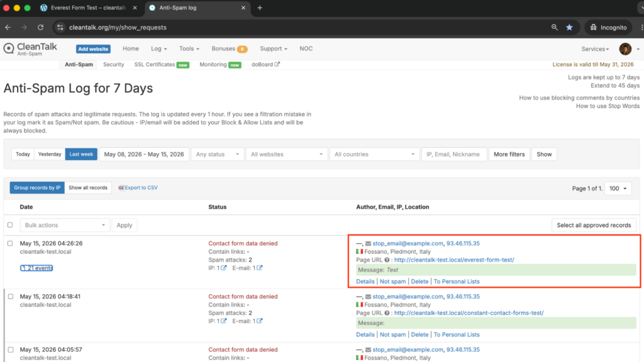Screen dimensions: 644x362
Task: Switch to Everest Form Test browser tab
Action: 88,8
